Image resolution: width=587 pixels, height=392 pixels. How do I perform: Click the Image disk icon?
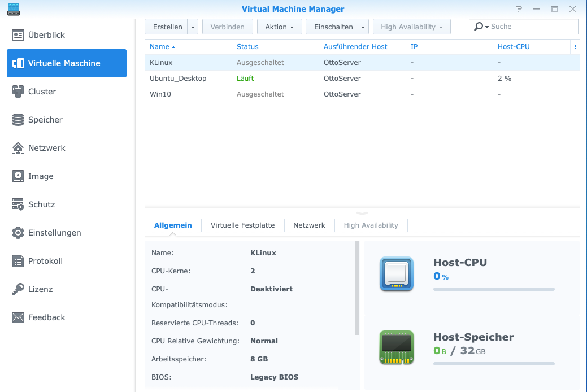point(18,176)
